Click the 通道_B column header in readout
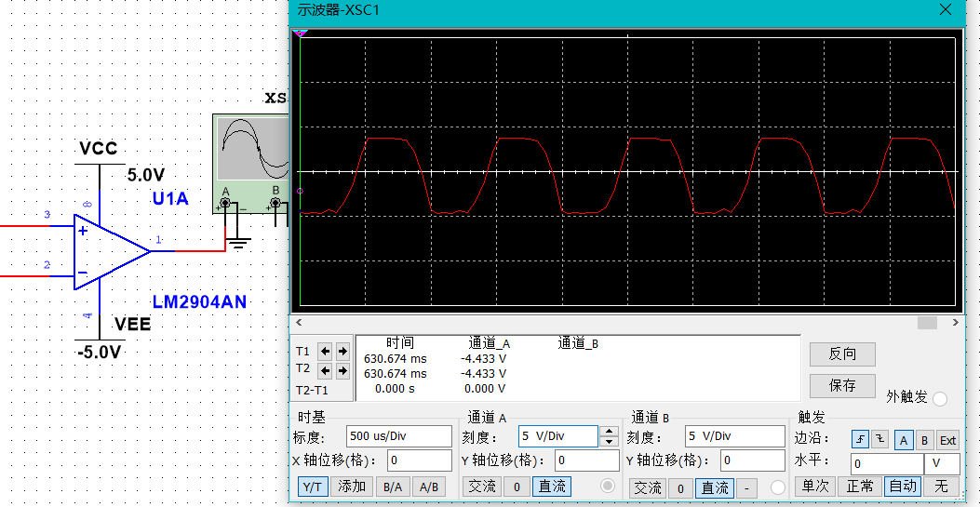The width and height of the screenshot is (980, 507). (578, 343)
